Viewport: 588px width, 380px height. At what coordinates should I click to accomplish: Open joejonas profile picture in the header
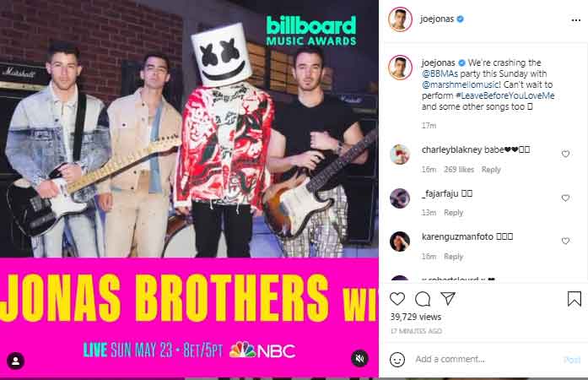pyautogui.click(x=400, y=19)
